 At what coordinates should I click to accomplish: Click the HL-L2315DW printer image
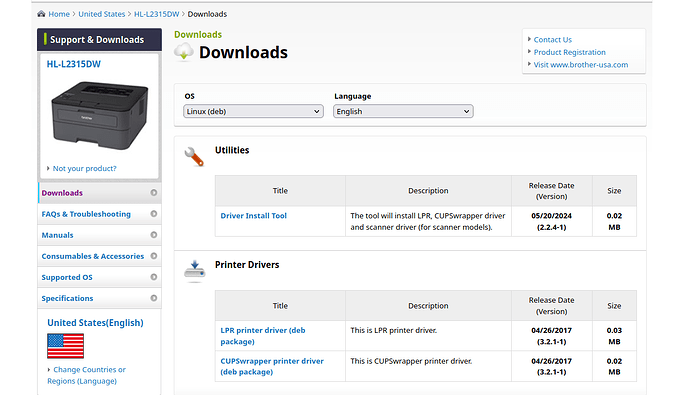click(x=99, y=115)
